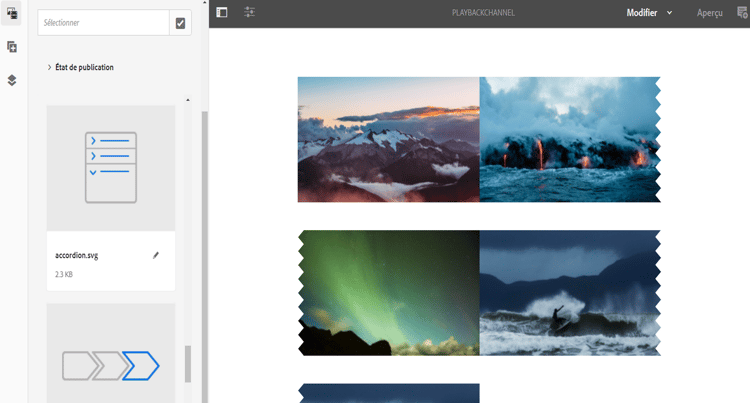750x403 pixels.
Task: Click the asset list scroll up arrow
Action: point(188,100)
